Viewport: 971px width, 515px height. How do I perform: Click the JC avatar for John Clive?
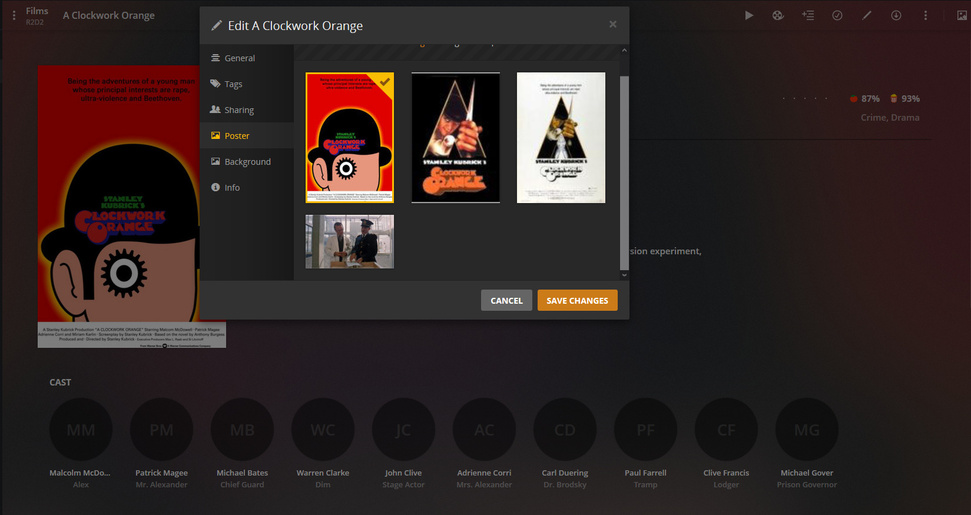403,430
